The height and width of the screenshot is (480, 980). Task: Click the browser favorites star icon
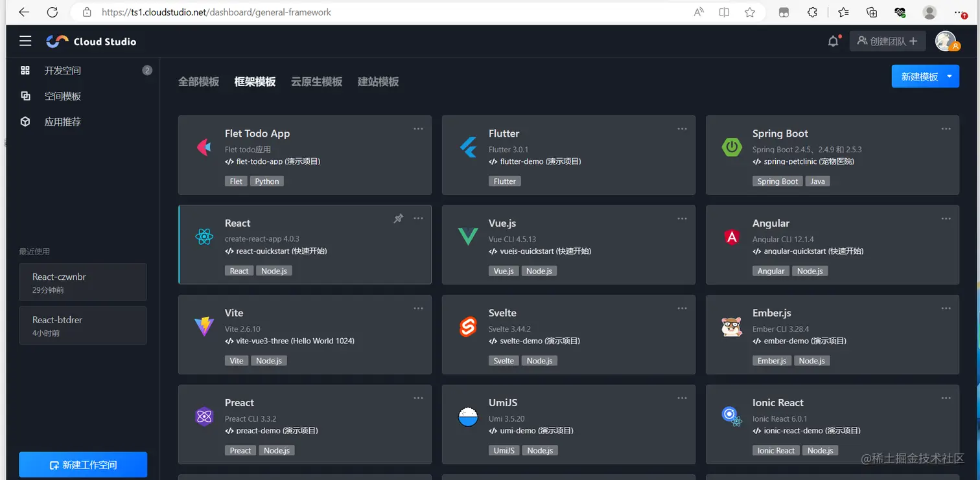750,12
